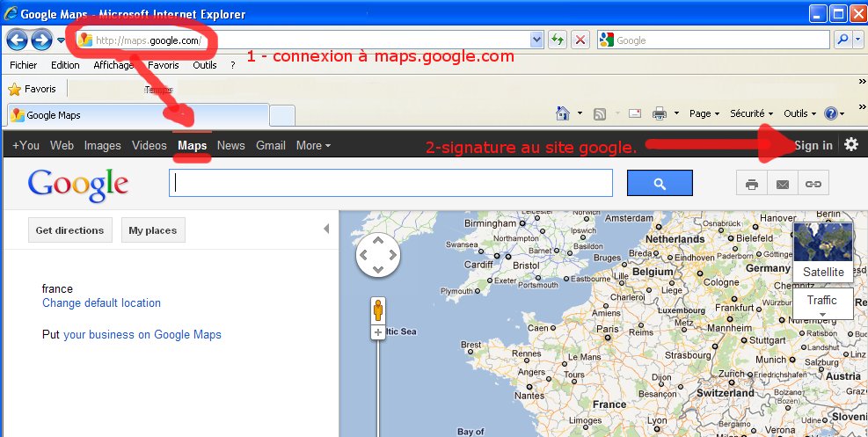
Task: Click the Sign in link
Action: (813, 145)
